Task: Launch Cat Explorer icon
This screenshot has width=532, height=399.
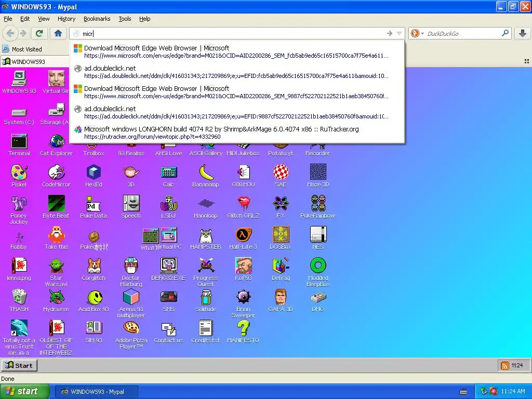Action: tap(56, 145)
